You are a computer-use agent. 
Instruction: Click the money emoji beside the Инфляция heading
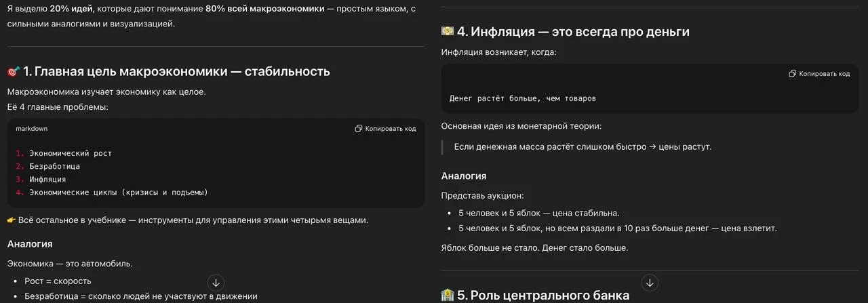click(x=448, y=32)
